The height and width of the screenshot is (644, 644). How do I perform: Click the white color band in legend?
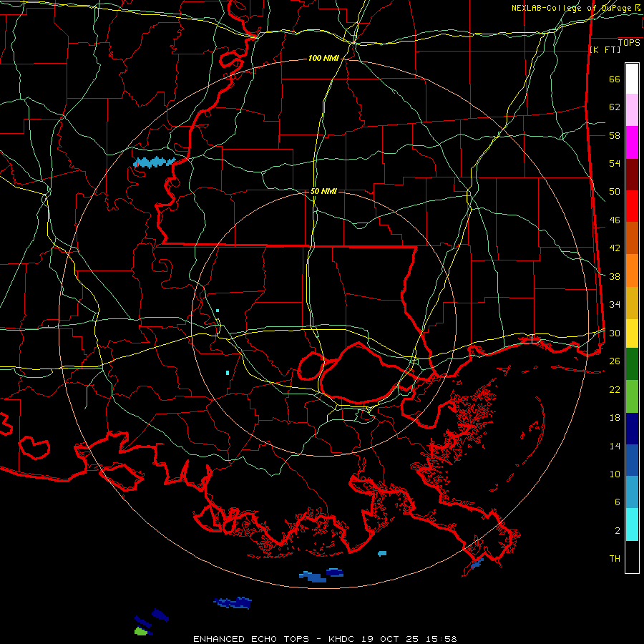tap(632, 79)
